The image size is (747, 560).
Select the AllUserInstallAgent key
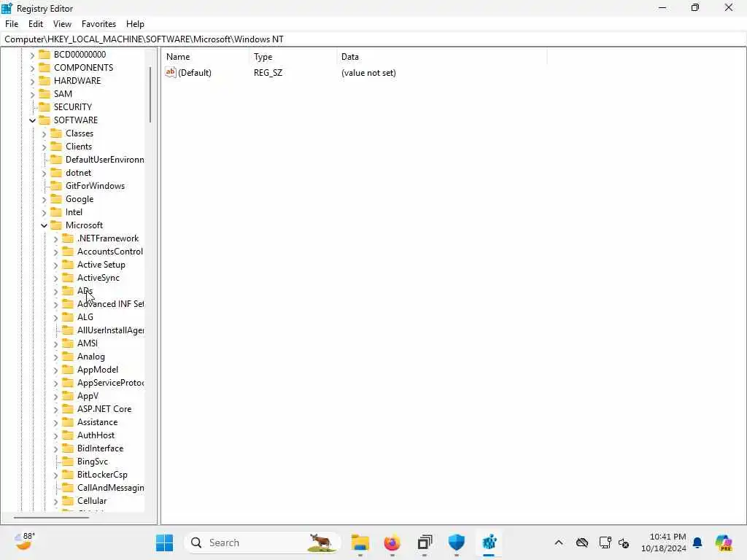(111, 330)
